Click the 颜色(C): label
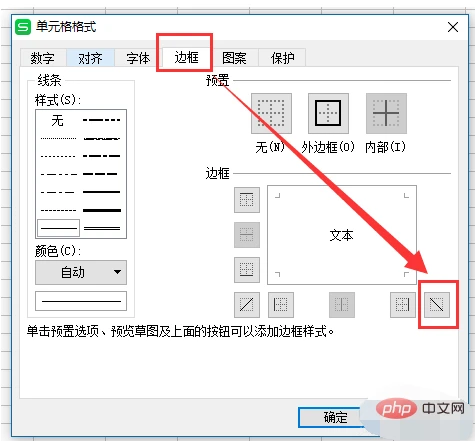Viewport: 475px width, 441px height. (x=58, y=251)
